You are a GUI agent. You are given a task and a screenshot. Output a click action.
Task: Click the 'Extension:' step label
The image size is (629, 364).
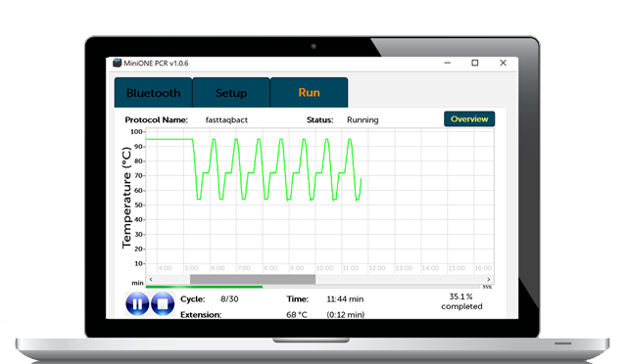(x=201, y=315)
